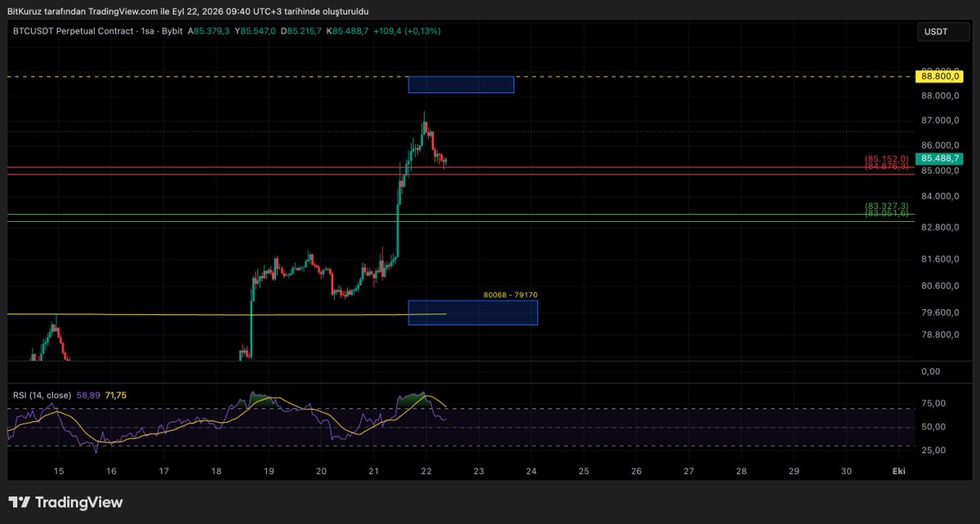This screenshot has height=524, width=980.
Task: Click the yellow 88.800,0 price label
Action: tap(939, 77)
